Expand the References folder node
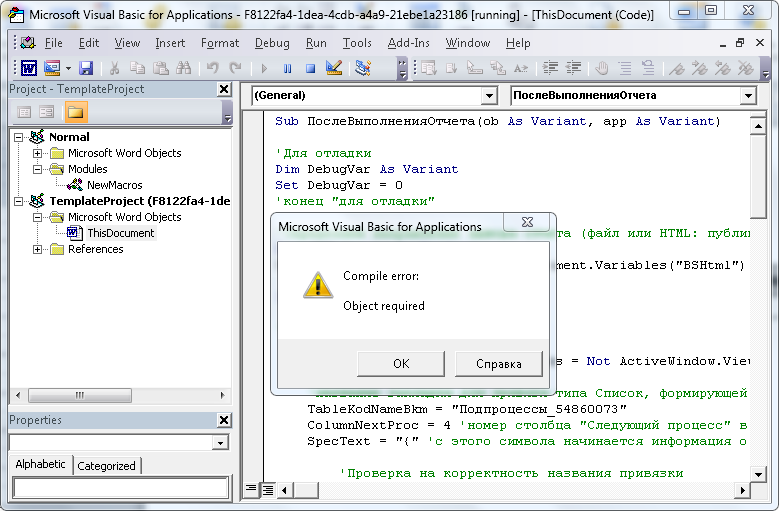 pos(38,249)
